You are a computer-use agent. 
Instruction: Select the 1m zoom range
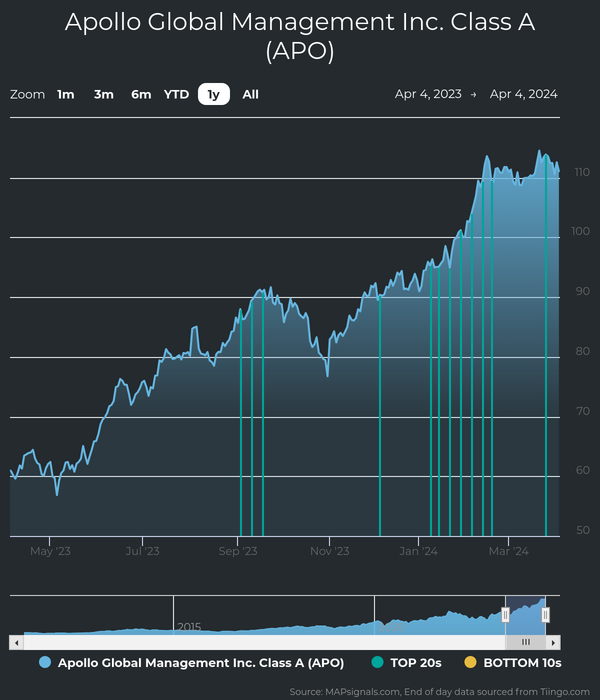65,94
